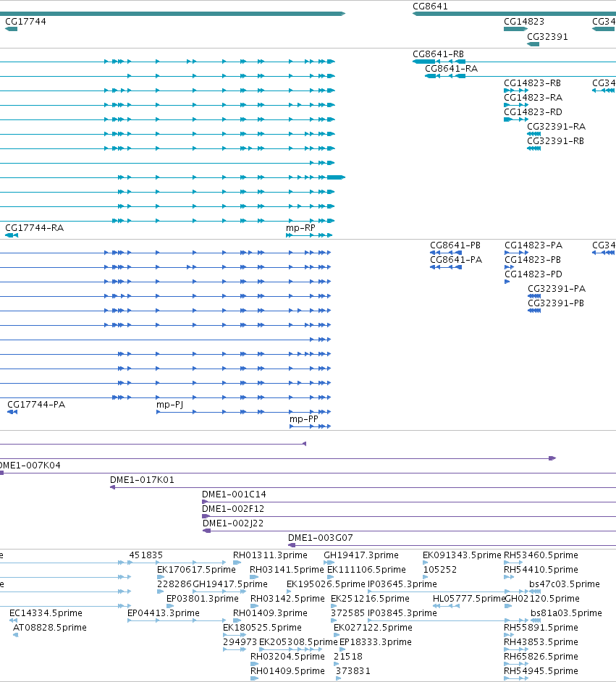Image resolution: width=616 pixels, height=682 pixels.
Task: Click the EC14334.5prime EST label
Action: point(46,612)
